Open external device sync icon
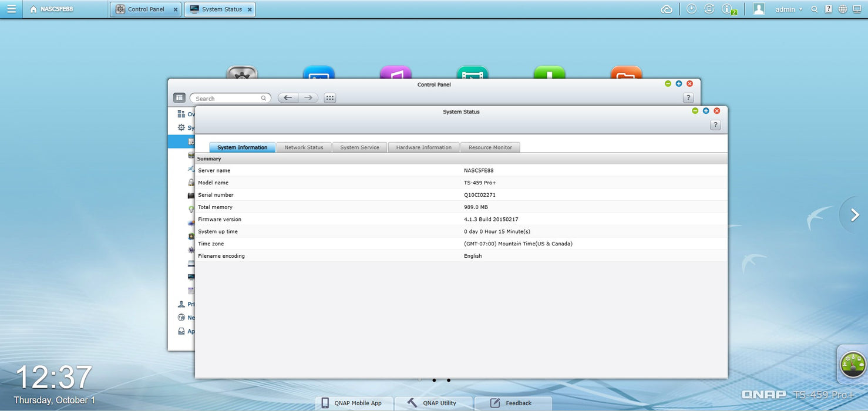 709,9
